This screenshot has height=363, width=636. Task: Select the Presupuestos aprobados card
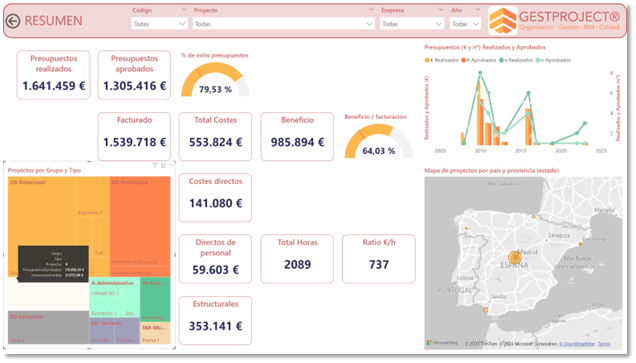tap(134, 75)
